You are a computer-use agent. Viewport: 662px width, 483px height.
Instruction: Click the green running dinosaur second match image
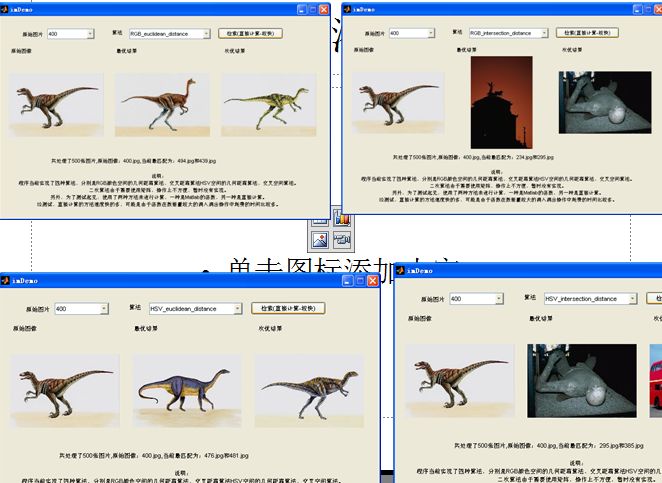pos(269,105)
